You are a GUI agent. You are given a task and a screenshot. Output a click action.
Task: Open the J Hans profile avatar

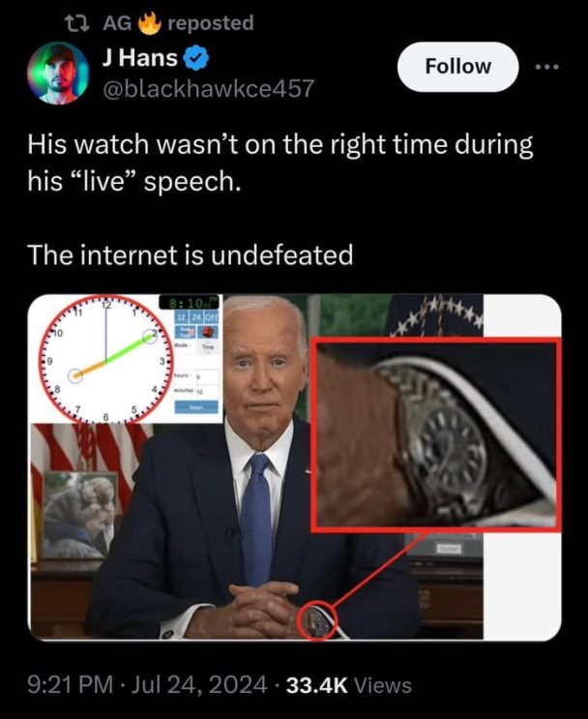57,73
